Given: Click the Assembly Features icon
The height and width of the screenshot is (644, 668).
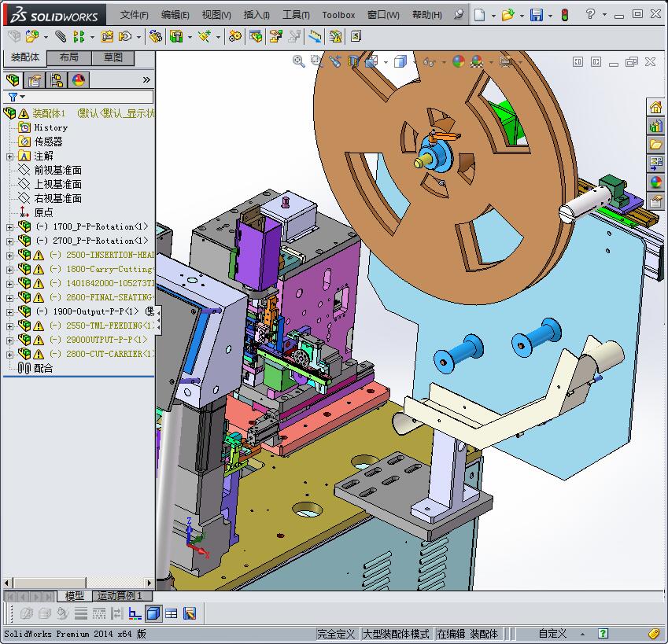Looking at the screenshot, I should (176, 37).
